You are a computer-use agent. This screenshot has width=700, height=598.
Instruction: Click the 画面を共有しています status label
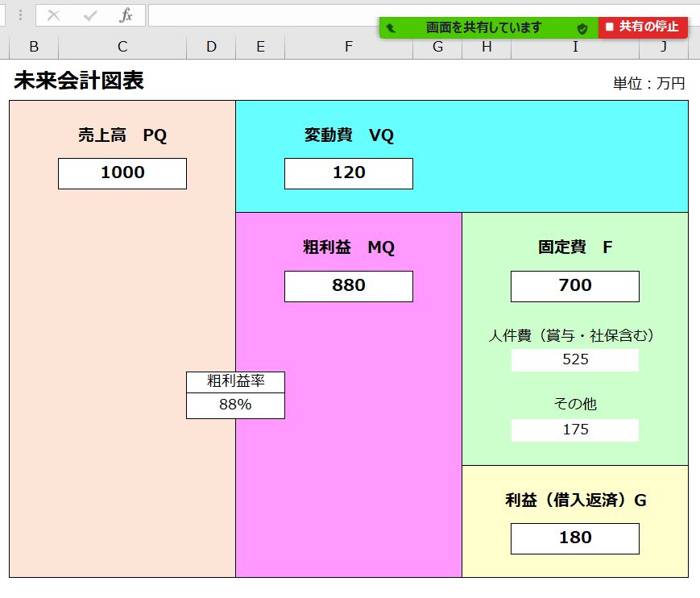pos(483,27)
